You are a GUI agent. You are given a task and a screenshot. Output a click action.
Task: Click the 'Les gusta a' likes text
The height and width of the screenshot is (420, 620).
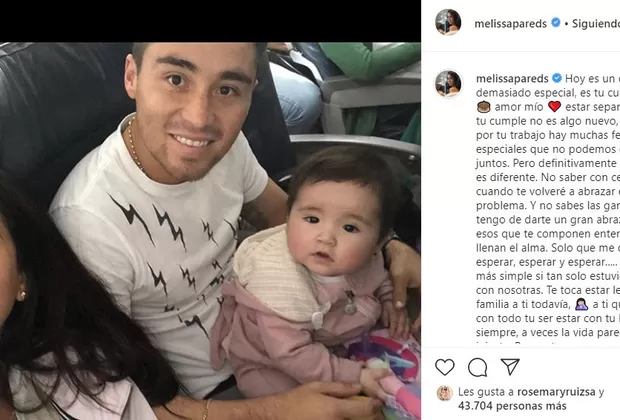point(486,392)
